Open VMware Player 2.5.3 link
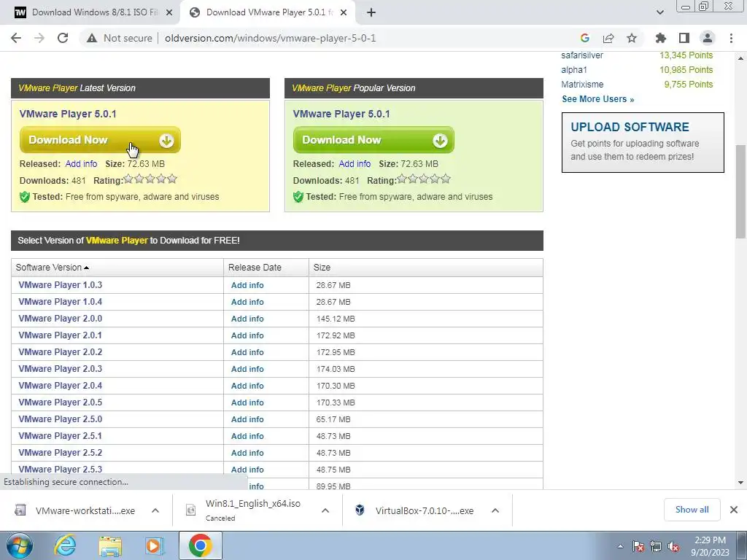 (60, 470)
